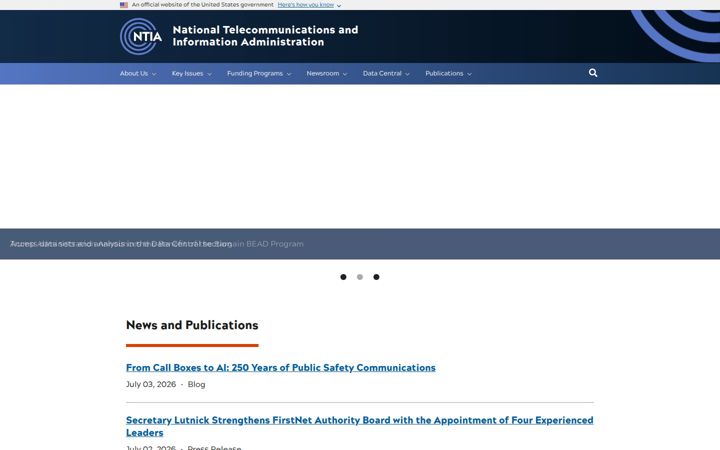Open the 'Here's how you know' link
This screenshot has width=720, height=450.
pyautogui.click(x=305, y=5)
